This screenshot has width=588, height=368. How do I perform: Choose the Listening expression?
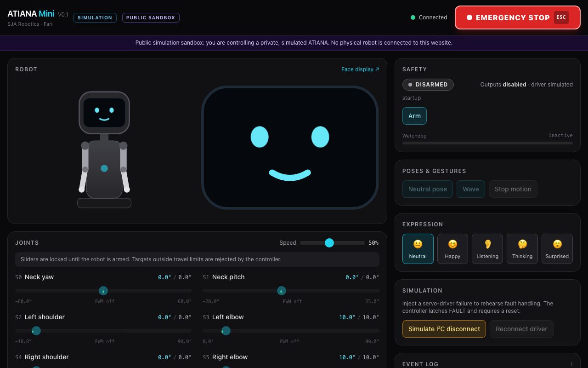tap(487, 249)
